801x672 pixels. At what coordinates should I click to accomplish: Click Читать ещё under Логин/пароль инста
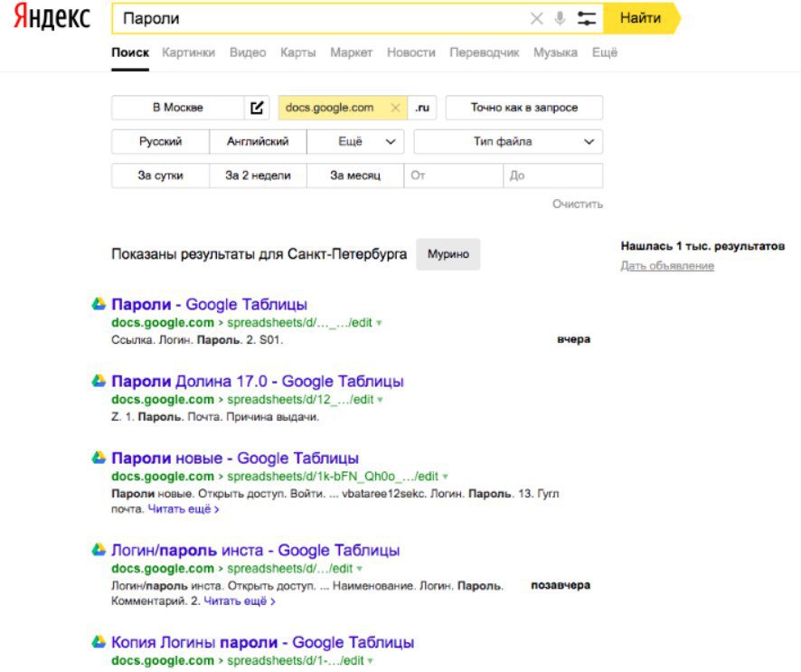coord(240,601)
